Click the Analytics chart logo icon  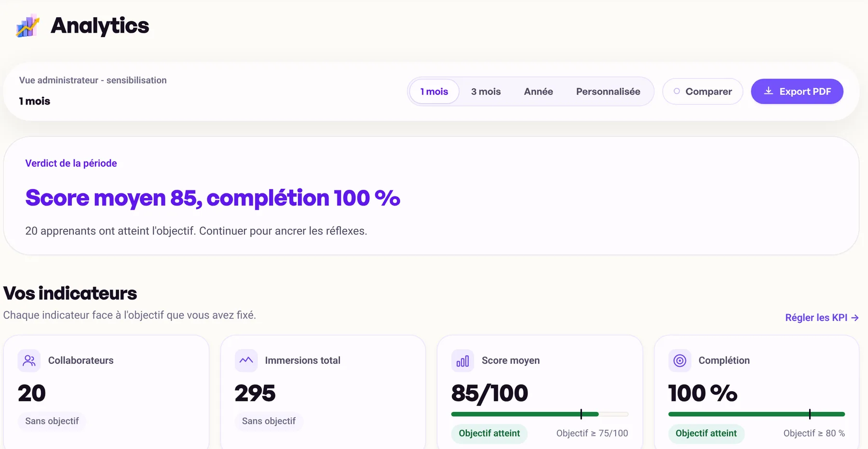[x=27, y=26]
